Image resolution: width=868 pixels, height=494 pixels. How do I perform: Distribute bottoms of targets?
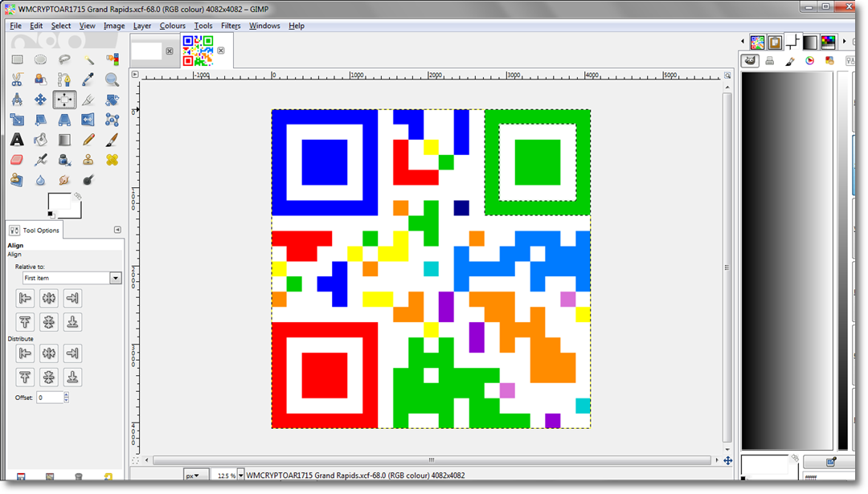(72, 378)
